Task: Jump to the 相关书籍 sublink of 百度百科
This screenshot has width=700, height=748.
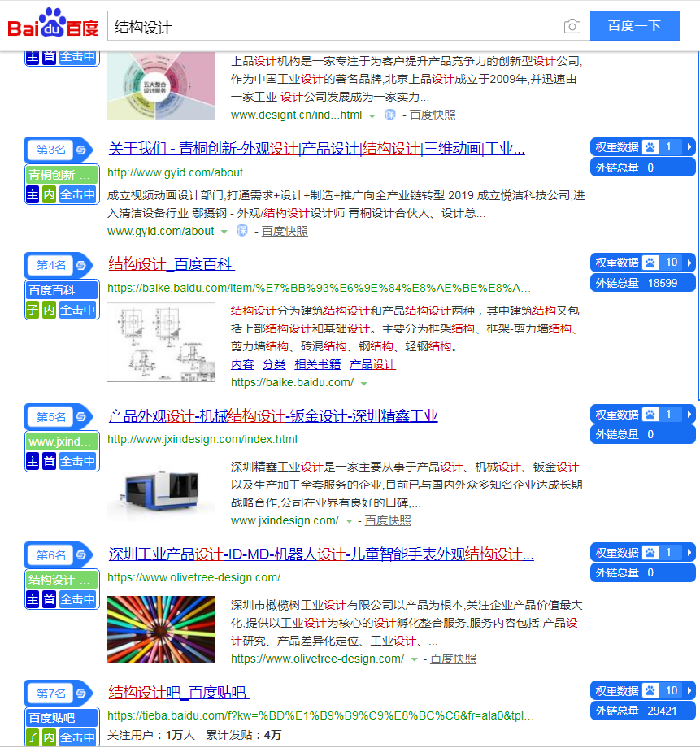Action: click(x=317, y=365)
